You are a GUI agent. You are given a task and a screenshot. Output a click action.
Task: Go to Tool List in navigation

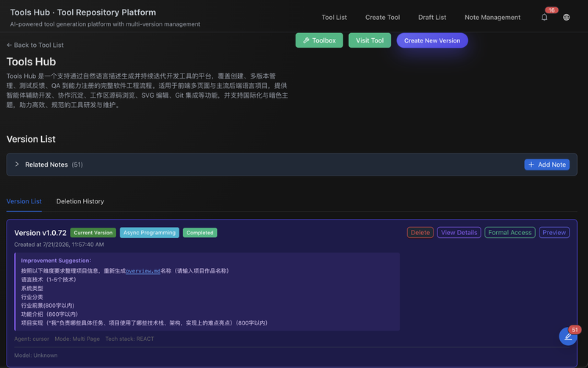[x=334, y=17]
